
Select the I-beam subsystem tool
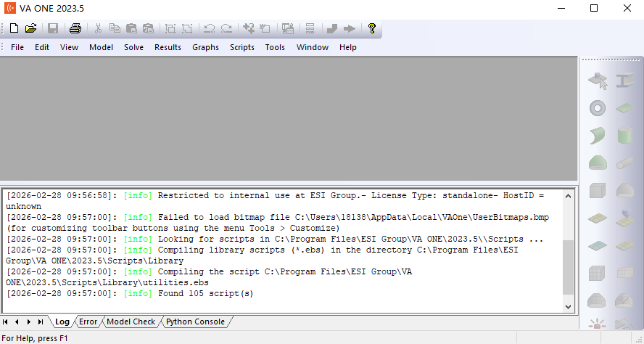(624, 81)
